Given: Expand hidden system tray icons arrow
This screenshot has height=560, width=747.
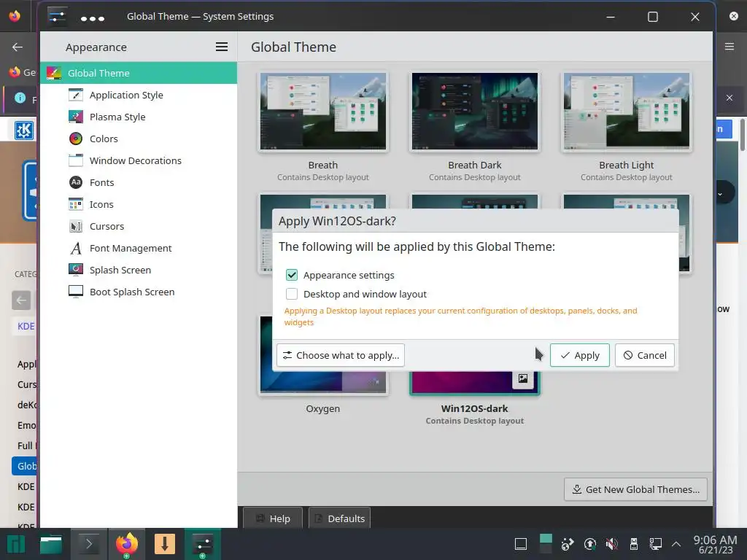Looking at the screenshot, I should pyautogui.click(x=676, y=544).
